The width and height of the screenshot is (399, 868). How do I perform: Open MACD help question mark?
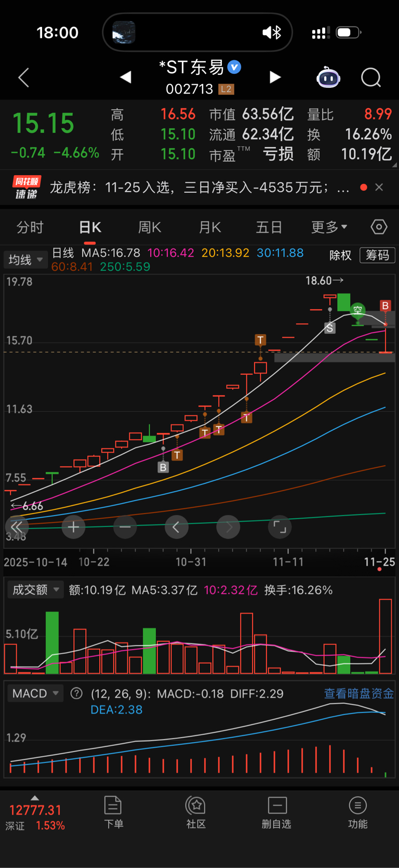point(76,693)
